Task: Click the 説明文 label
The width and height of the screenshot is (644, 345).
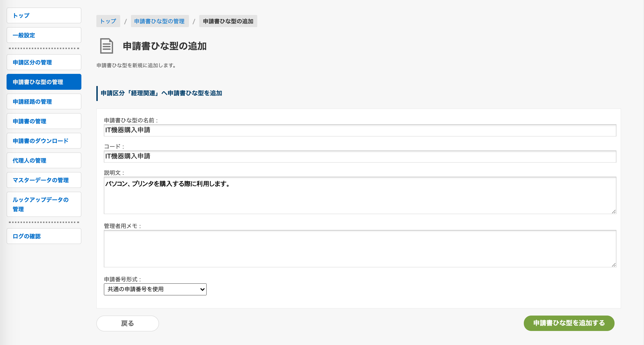Action: (114, 173)
